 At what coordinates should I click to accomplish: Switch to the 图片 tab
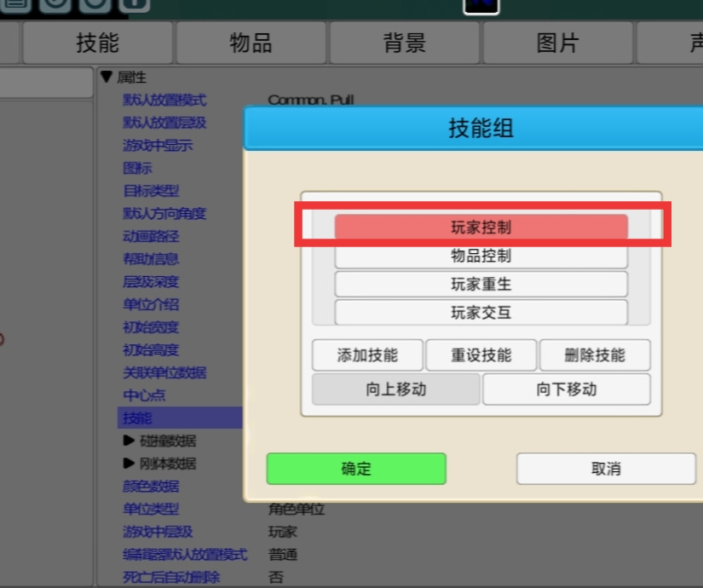pos(558,43)
